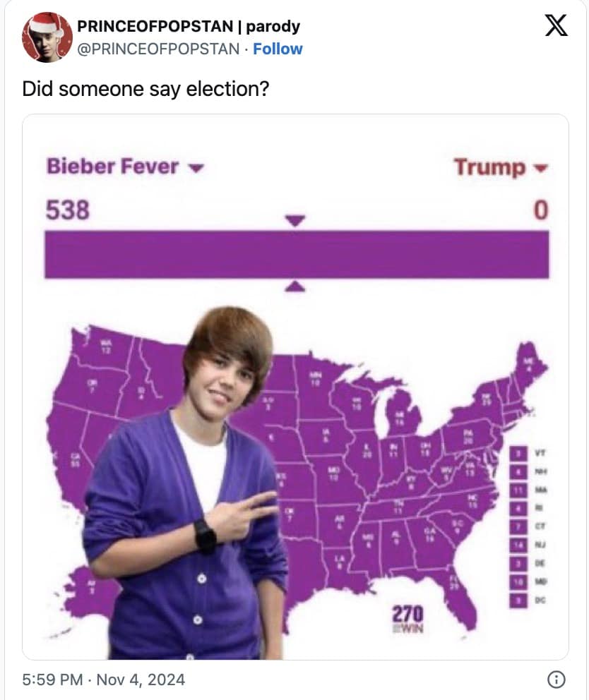Click the upward triangle marker below the purple bar

[297, 286]
